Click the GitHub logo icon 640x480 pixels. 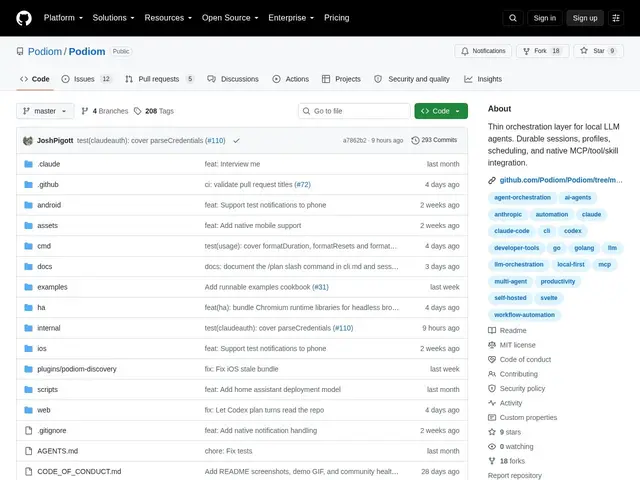24,18
